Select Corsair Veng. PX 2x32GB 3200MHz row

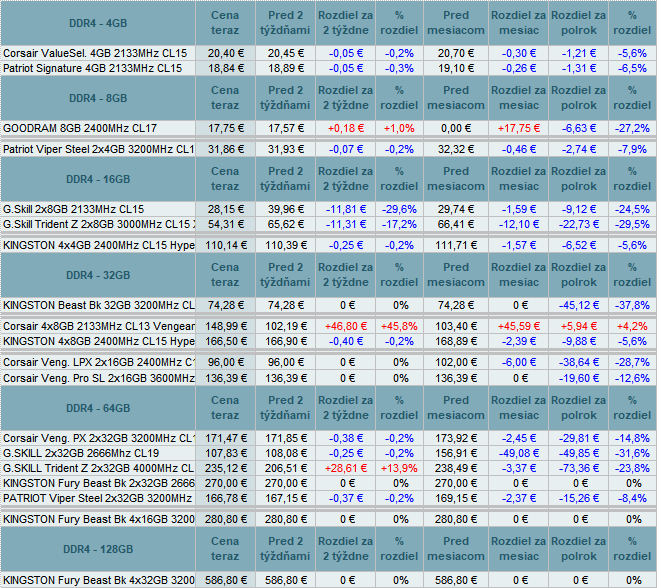tap(328, 438)
